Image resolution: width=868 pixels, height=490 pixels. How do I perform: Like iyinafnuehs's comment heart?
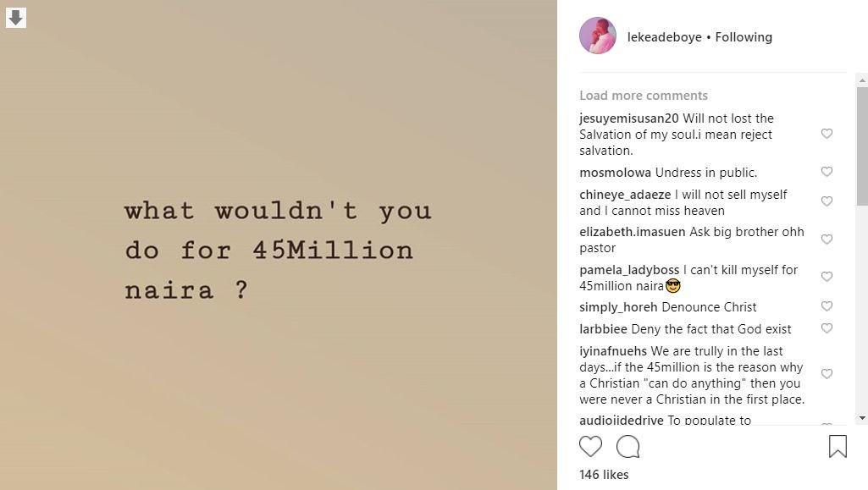click(x=827, y=374)
